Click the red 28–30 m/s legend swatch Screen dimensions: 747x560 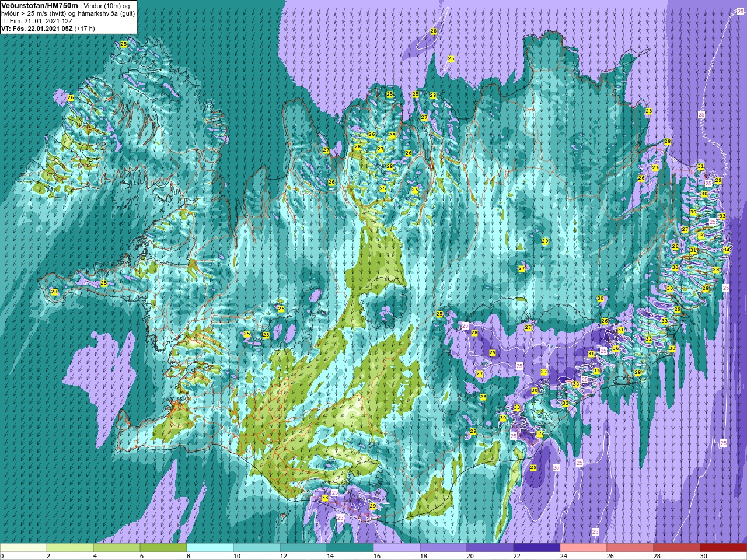click(x=677, y=547)
